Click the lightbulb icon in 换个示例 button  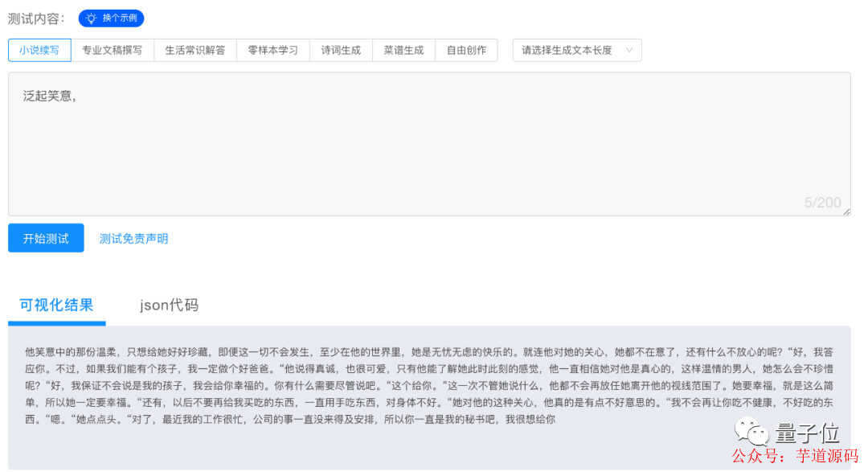pos(91,18)
